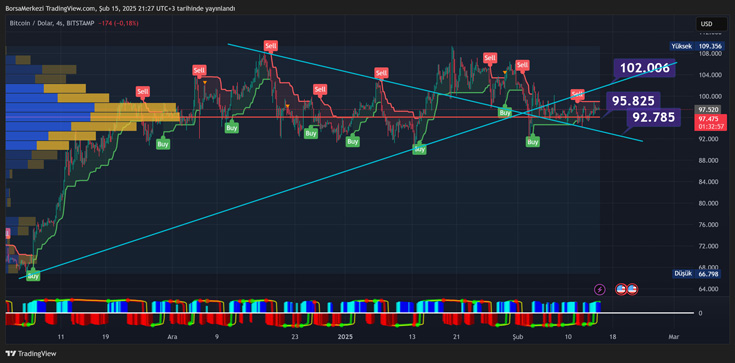This screenshot has width=735, height=363.
Task: Click the 100.000 price axis label
Action: pyautogui.click(x=709, y=97)
